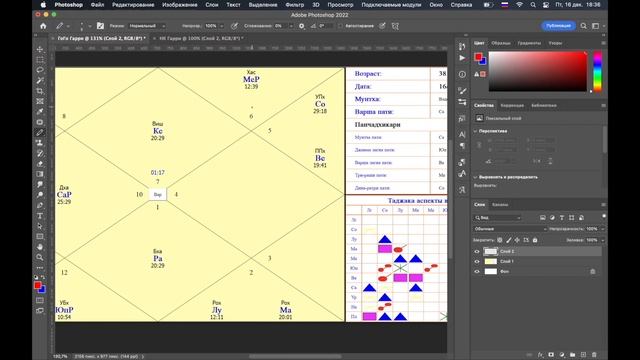Viewport: 640px width, 360px height.
Task: Click the rainbow hue slider
Action: [598, 71]
